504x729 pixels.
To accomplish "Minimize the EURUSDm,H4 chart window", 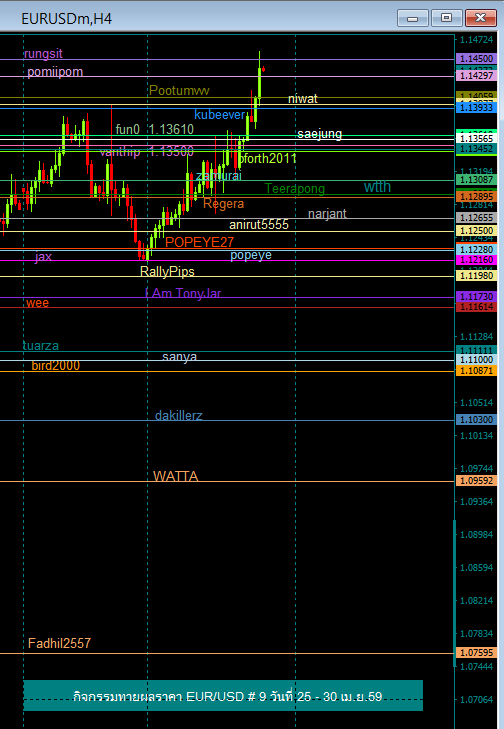I will 412,18.
